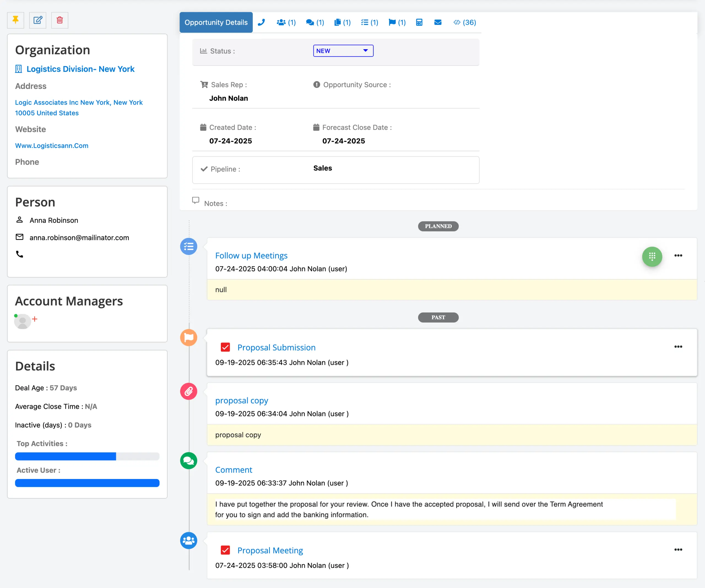
Task: Open the comments tab showing (1)
Action: 314,23
